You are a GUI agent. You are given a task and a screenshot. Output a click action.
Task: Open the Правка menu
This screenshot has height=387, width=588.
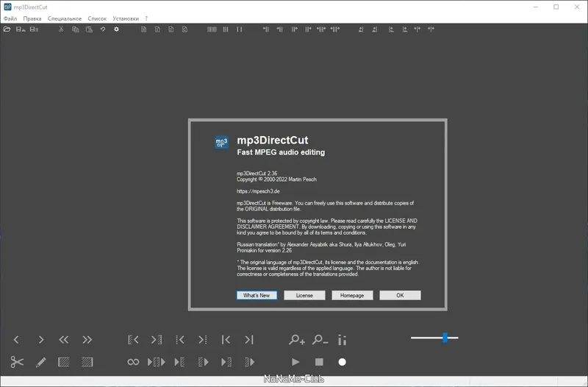[x=32, y=18]
